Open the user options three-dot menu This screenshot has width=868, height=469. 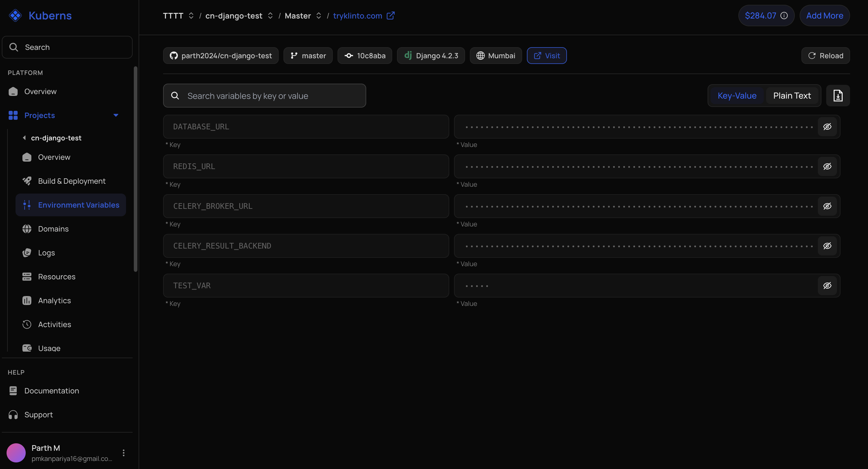click(124, 453)
